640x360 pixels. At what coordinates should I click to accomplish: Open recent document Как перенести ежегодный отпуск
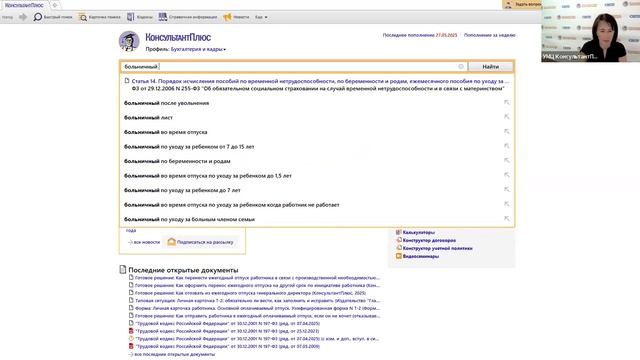[x=257, y=278]
